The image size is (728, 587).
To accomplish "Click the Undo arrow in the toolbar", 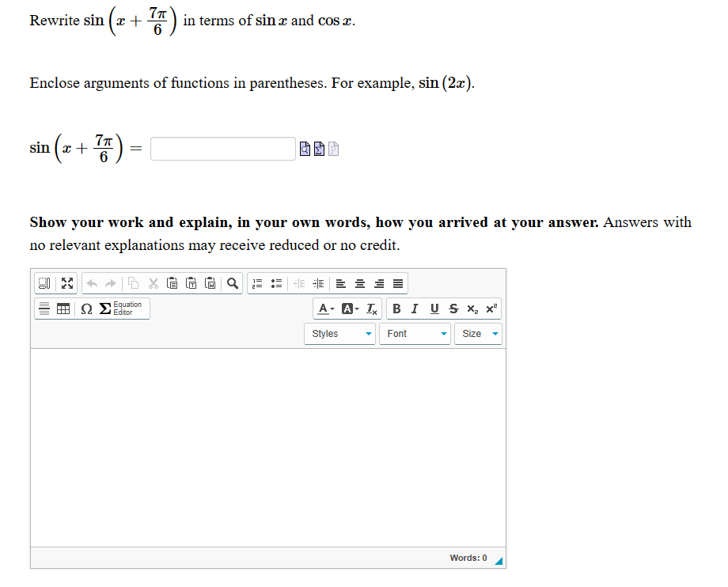I will (x=91, y=283).
